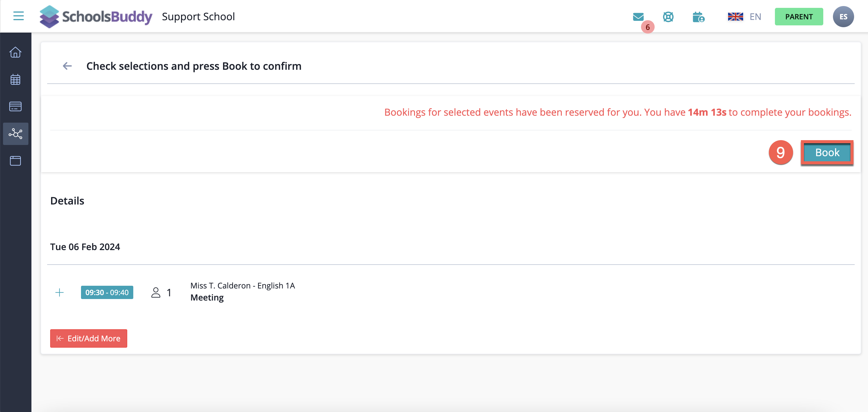Viewport: 868px width, 412px height.
Task: Click the 09:30 - 09:40 time badge
Action: tap(107, 292)
